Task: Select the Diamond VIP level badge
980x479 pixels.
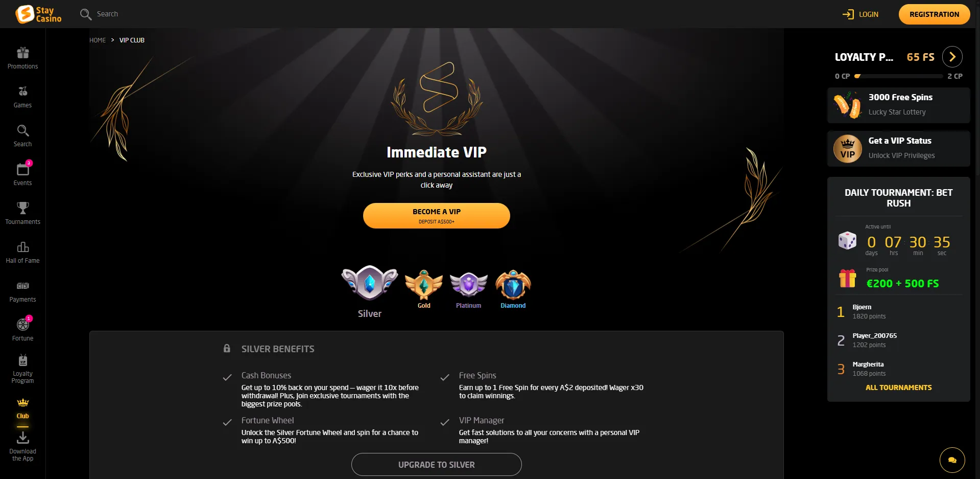Action: [x=513, y=289]
